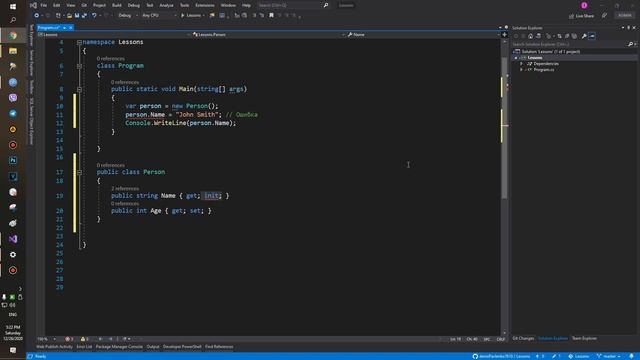Click the account avatar icon
Image resolution: width=640 pixels, height=360 pixels.
[584, 5]
